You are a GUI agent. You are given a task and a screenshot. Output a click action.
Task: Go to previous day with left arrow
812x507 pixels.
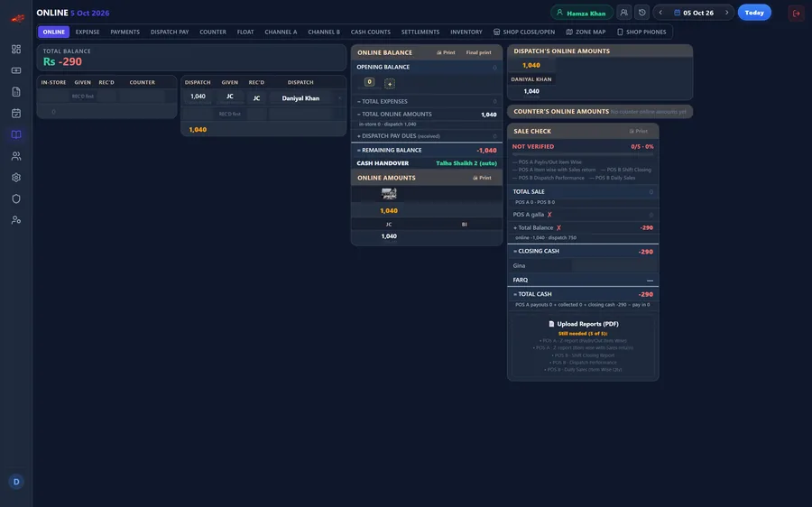click(660, 13)
